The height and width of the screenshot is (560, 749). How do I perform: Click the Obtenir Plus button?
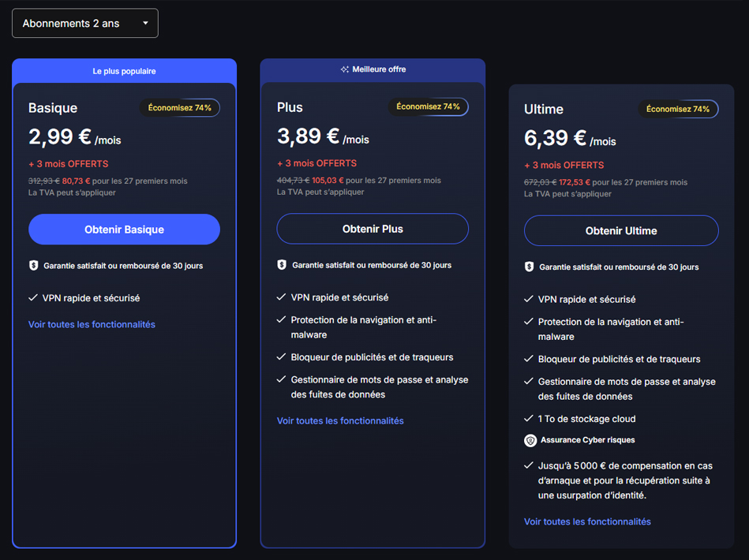tap(373, 229)
